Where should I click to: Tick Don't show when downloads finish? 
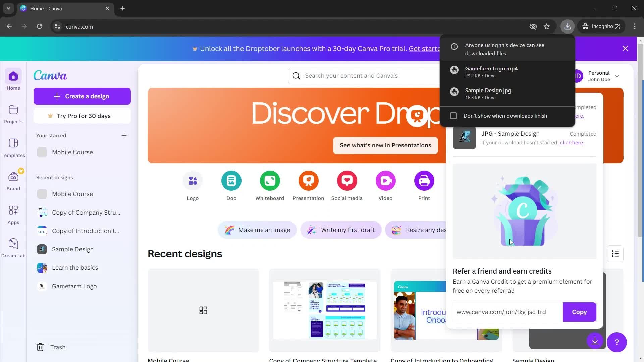pos(453,116)
